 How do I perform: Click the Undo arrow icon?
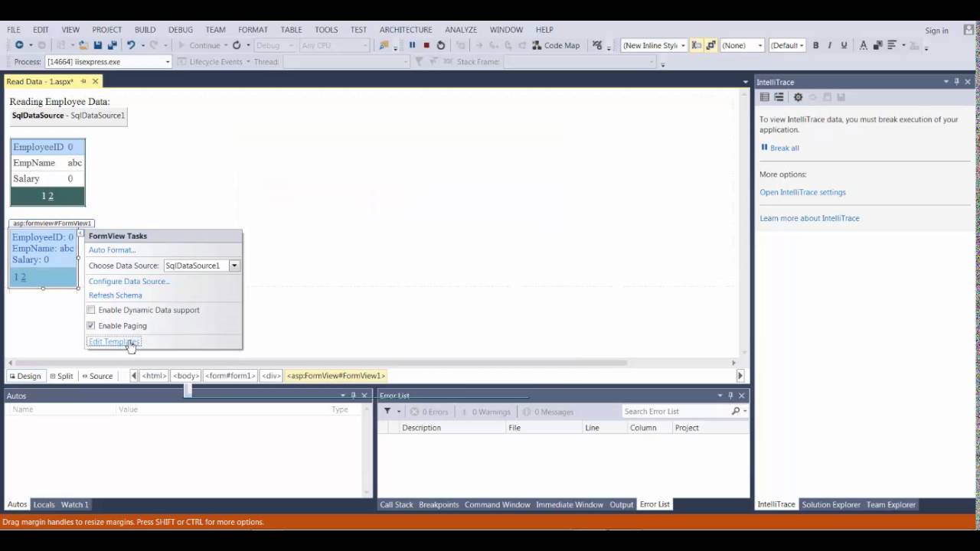(x=130, y=45)
